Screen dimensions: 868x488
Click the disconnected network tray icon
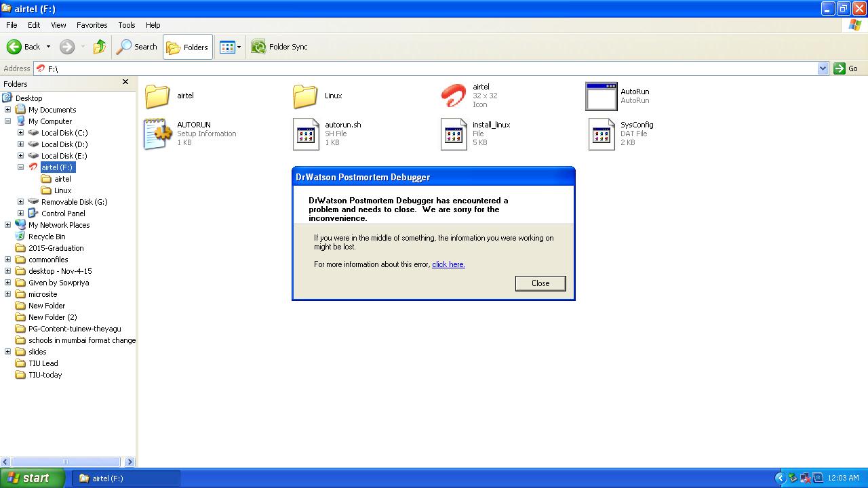[x=805, y=478]
